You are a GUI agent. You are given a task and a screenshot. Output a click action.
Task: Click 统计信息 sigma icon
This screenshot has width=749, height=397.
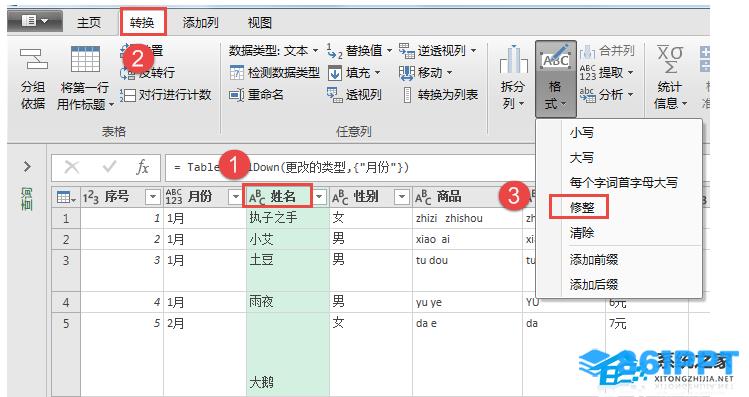(670, 60)
